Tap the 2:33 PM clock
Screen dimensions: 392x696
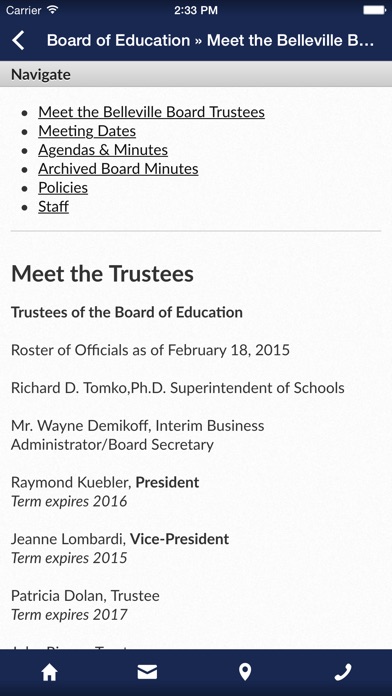pos(196,10)
